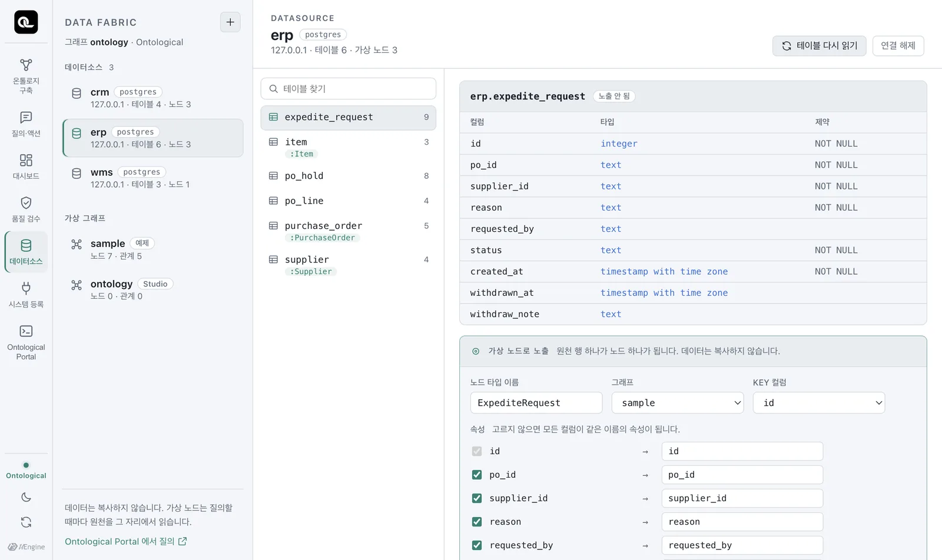Open Ontological Portal 에서 질의 link
Image resolution: width=942 pixels, height=560 pixels.
(125, 542)
